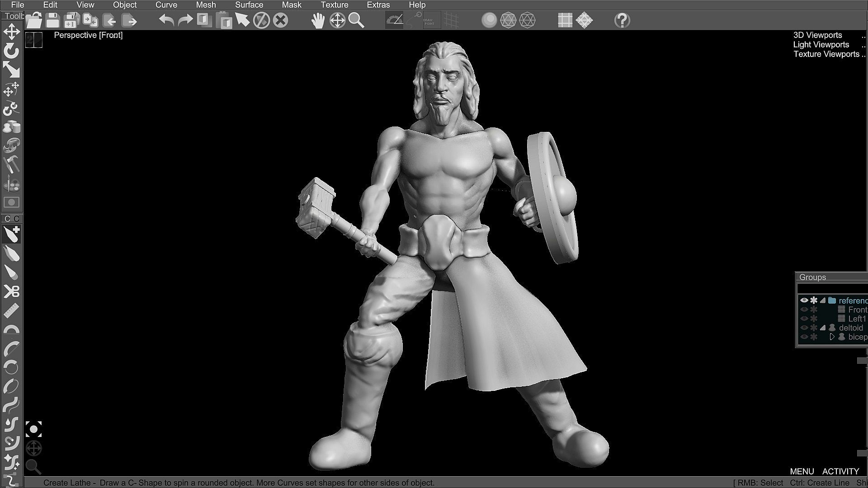
Task: Click the help question mark icon
Action: [x=622, y=20]
